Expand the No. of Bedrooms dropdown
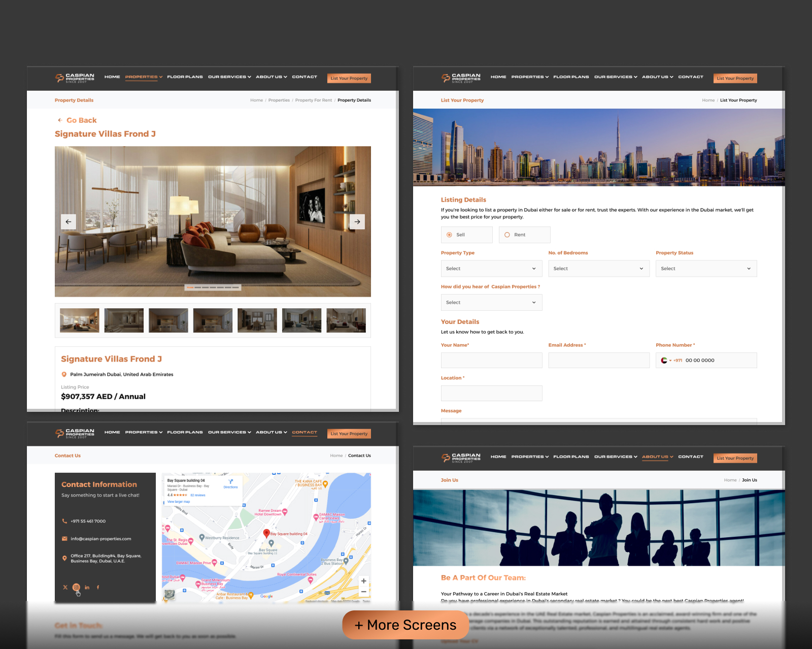Viewport: 812px width, 649px height. [598, 269]
